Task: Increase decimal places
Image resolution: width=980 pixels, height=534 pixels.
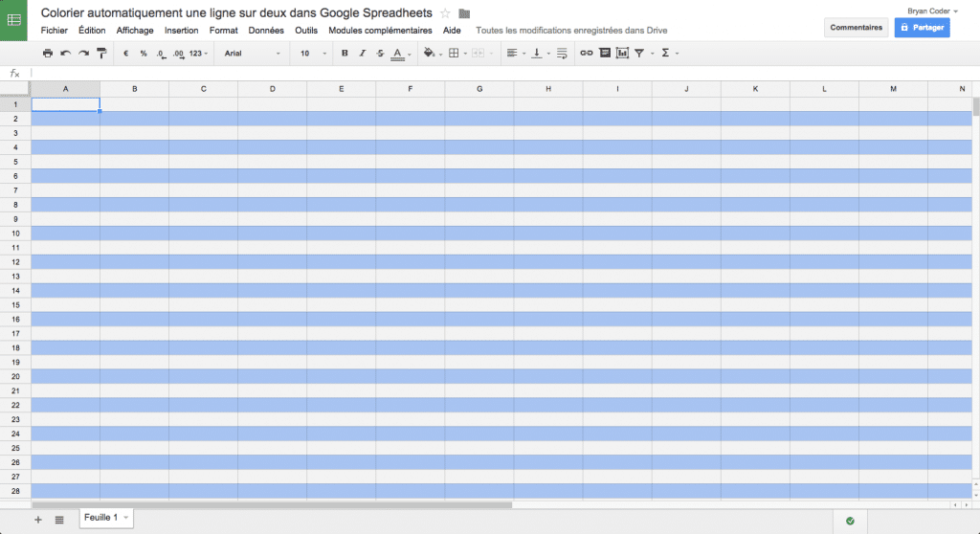Action: click(179, 54)
